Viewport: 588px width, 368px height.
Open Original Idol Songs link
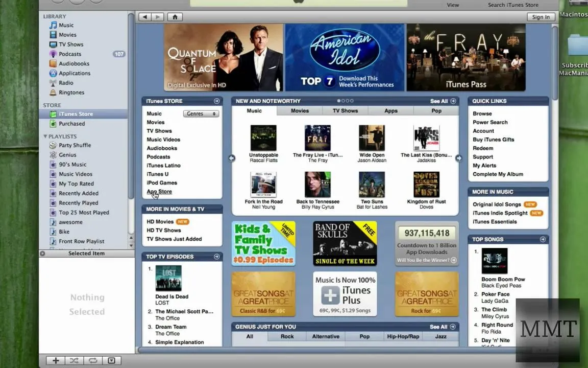[497, 204]
